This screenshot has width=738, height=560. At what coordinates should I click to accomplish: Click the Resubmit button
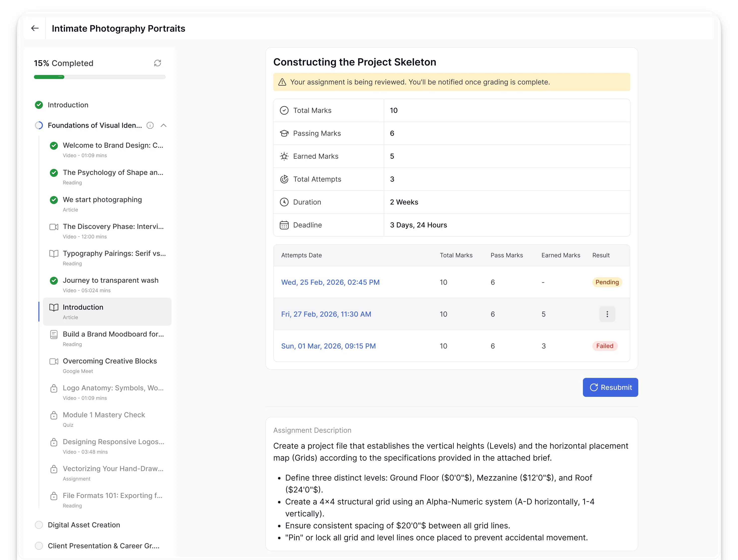tap(610, 387)
